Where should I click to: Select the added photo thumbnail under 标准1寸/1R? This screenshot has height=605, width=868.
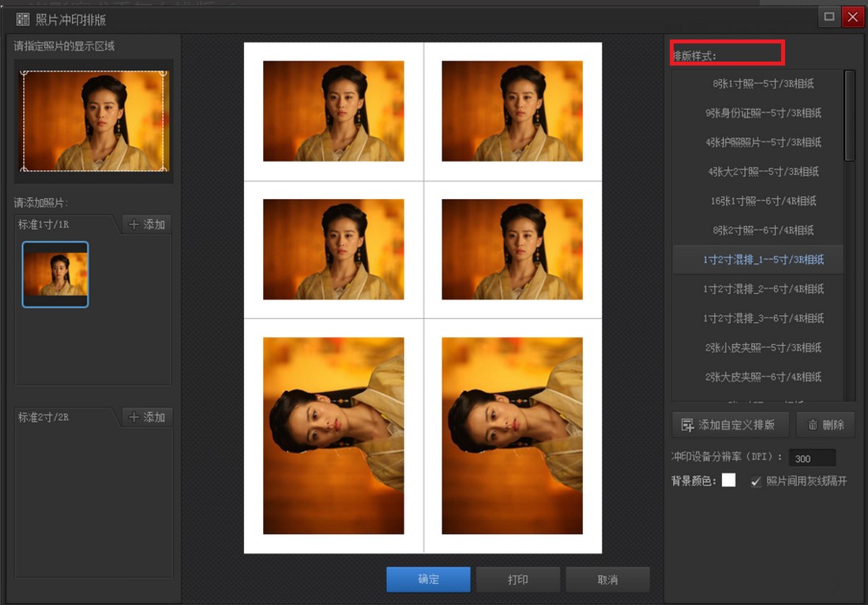[x=55, y=274]
